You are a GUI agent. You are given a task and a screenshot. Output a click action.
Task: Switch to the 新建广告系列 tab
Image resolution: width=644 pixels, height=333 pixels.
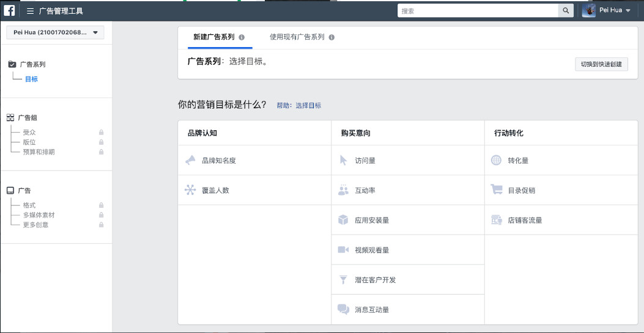(x=214, y=37)
